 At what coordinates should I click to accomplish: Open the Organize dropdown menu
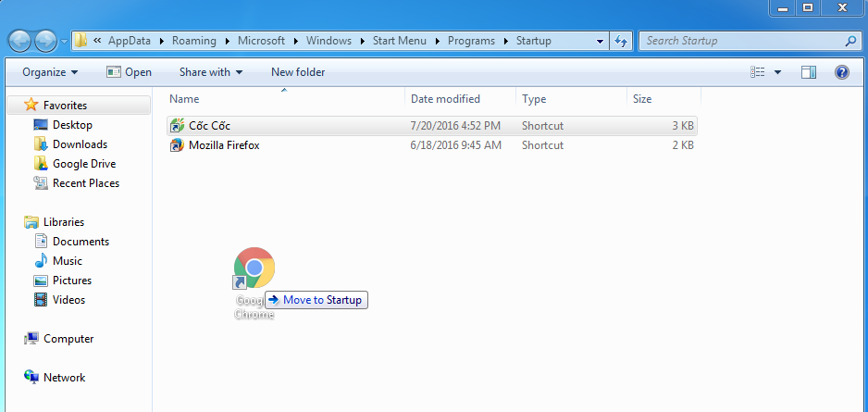pyautogui.click(x=50, y=72)
